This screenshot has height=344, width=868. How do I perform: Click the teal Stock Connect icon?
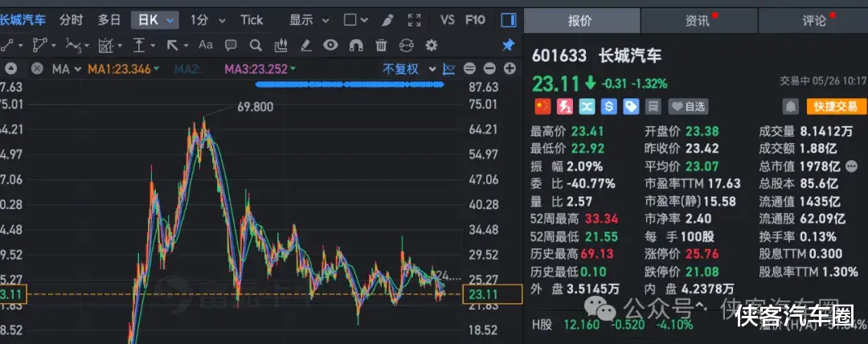(x=587, y=106)
